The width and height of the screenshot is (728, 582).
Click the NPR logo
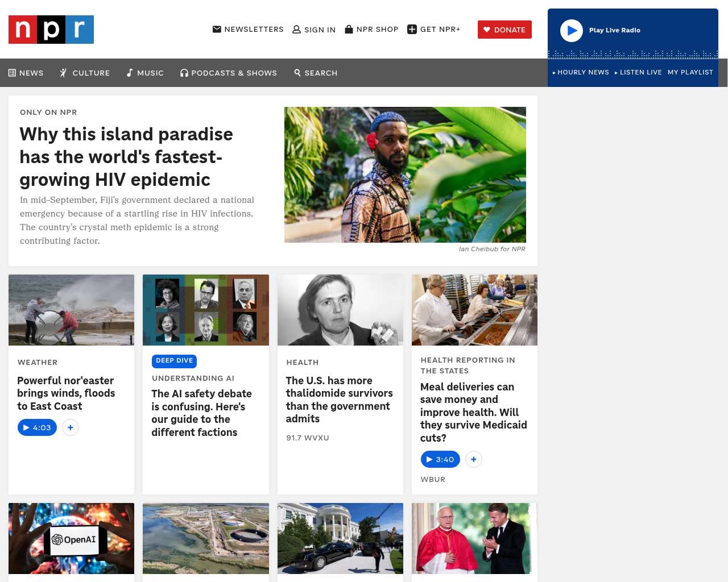pos(51,30)
